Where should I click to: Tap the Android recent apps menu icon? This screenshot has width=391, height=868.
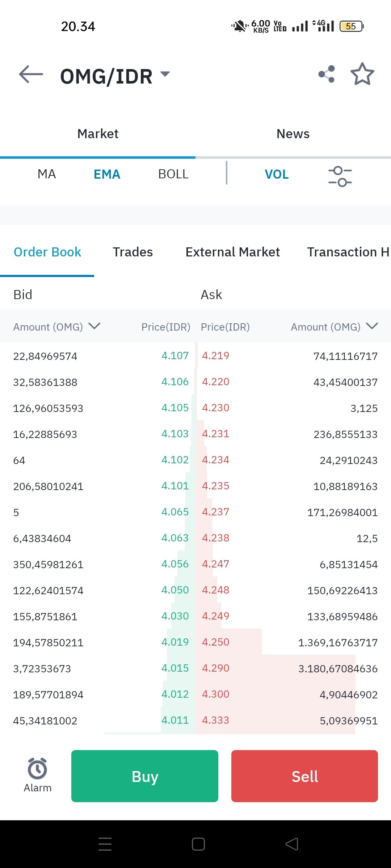105,844
